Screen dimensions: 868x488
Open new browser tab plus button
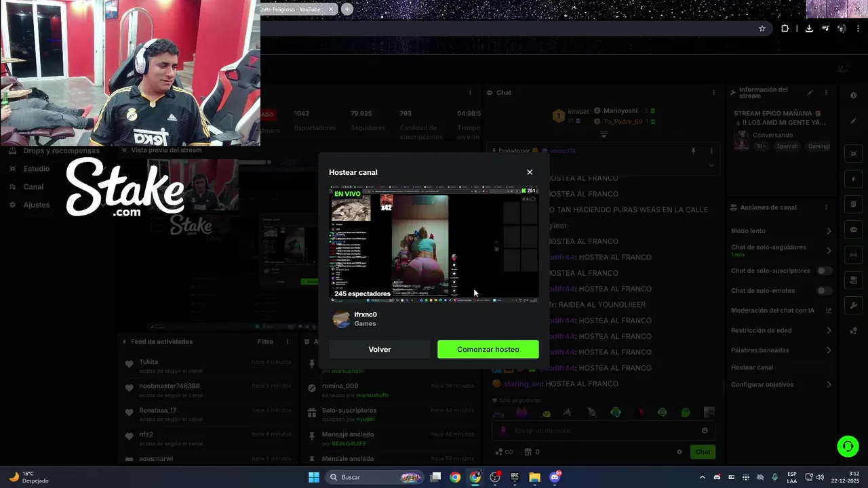pyautogui.click(x=347, y=9)
